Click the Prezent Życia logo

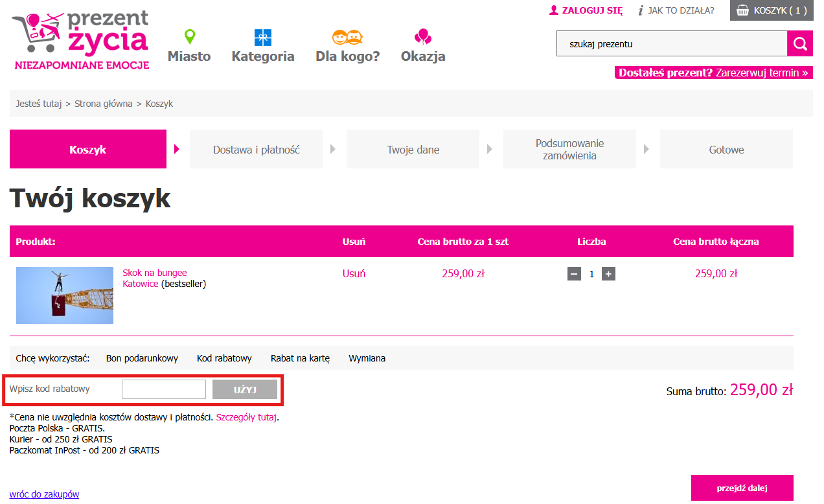pyautogui.click(x=80, y=40)
